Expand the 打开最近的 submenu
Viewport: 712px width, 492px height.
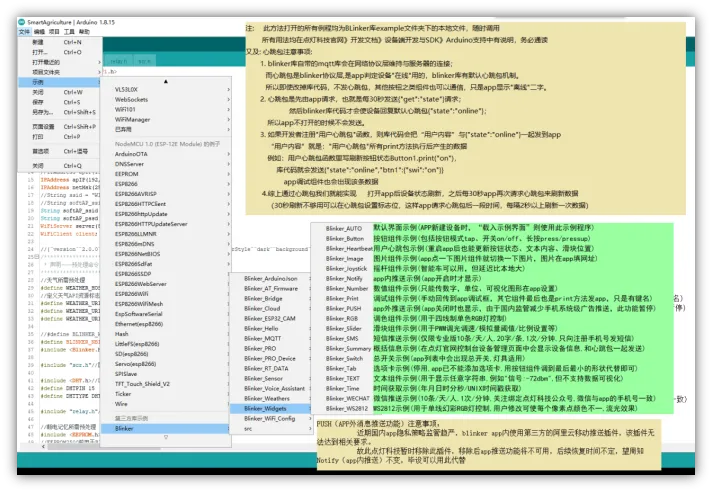click(59, 62)
